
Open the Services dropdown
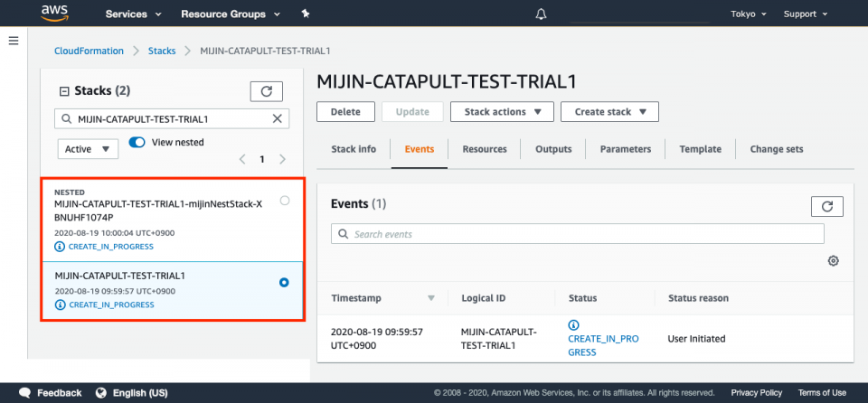(x=133, y=14)
